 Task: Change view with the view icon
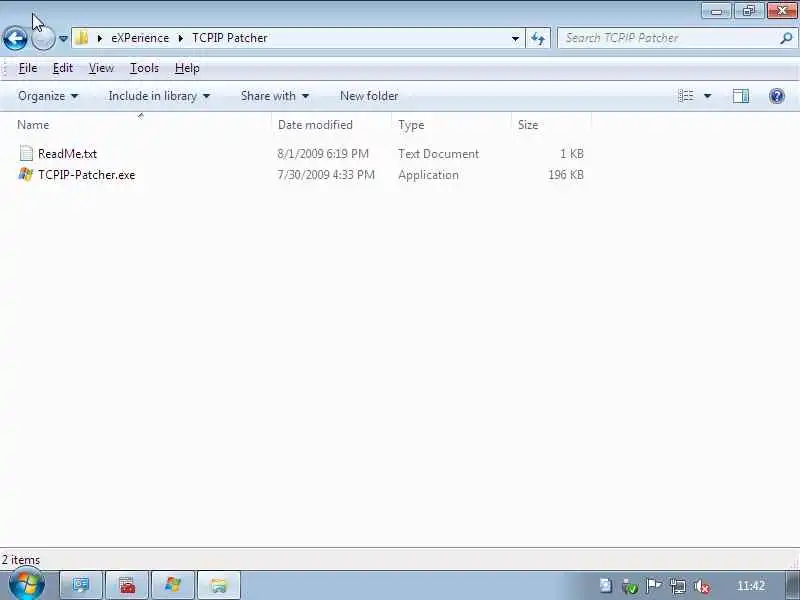click(686, 96)
